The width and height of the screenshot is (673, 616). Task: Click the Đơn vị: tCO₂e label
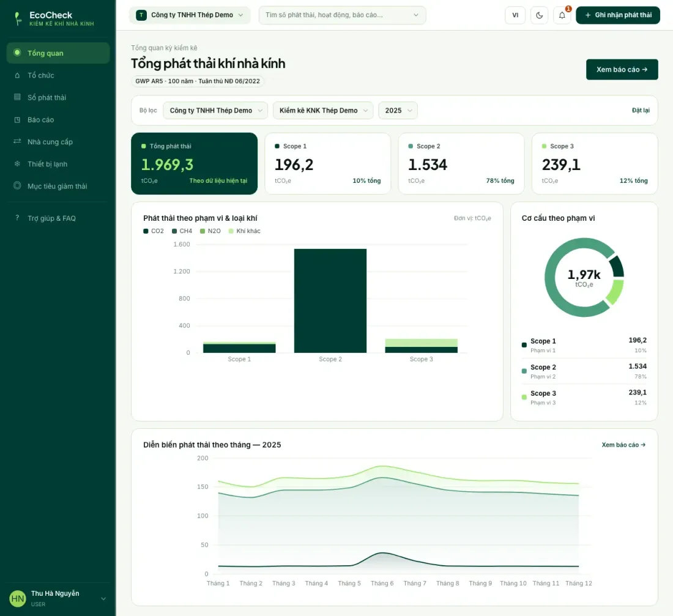tap(472, 218)
